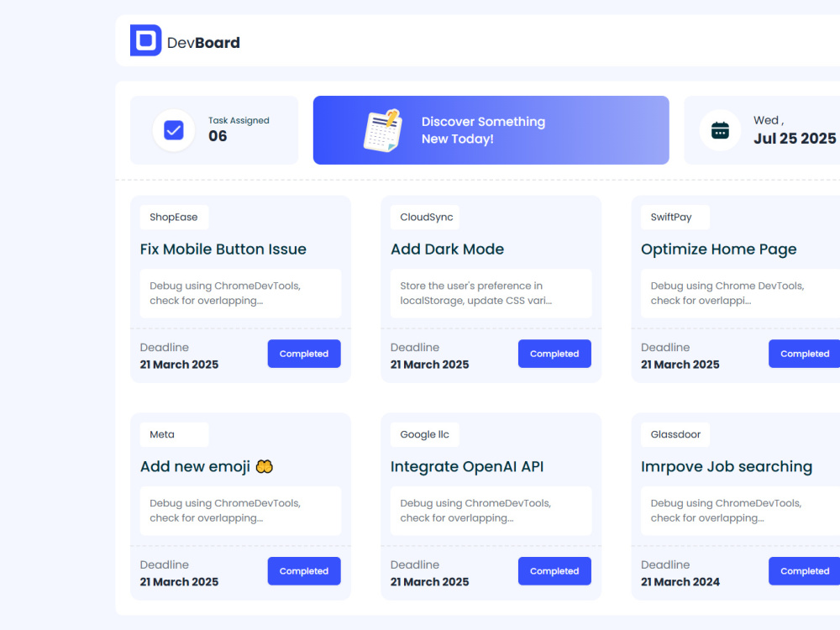840x630 pixels.
Task: Click the Optimize Home Page description box
Action: click(741, 293)
